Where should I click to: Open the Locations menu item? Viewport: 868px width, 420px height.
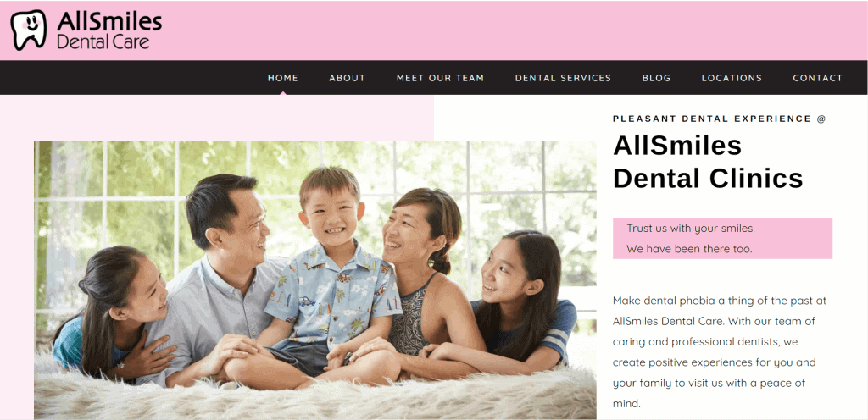pyautogui.click(x=732, y=78)
